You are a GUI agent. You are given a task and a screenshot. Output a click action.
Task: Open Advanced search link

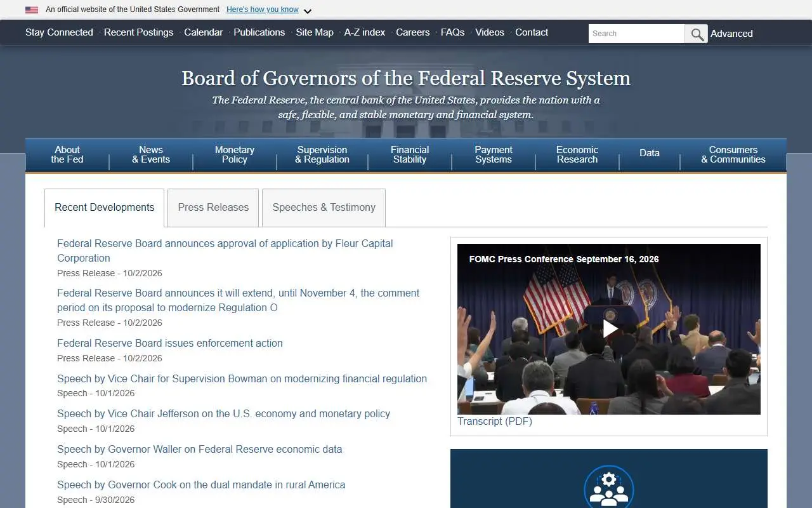click(x=731, y=34)
